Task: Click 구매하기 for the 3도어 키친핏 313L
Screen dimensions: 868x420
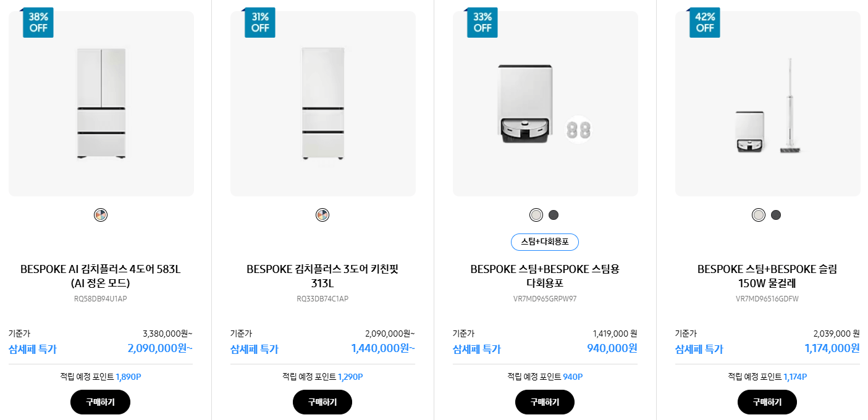Action: (322, 402)
